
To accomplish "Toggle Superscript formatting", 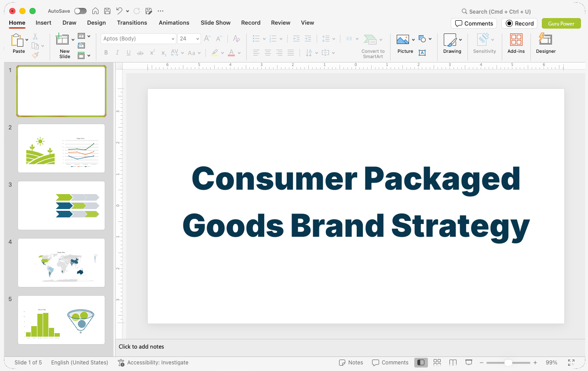I will pos(152,53).
